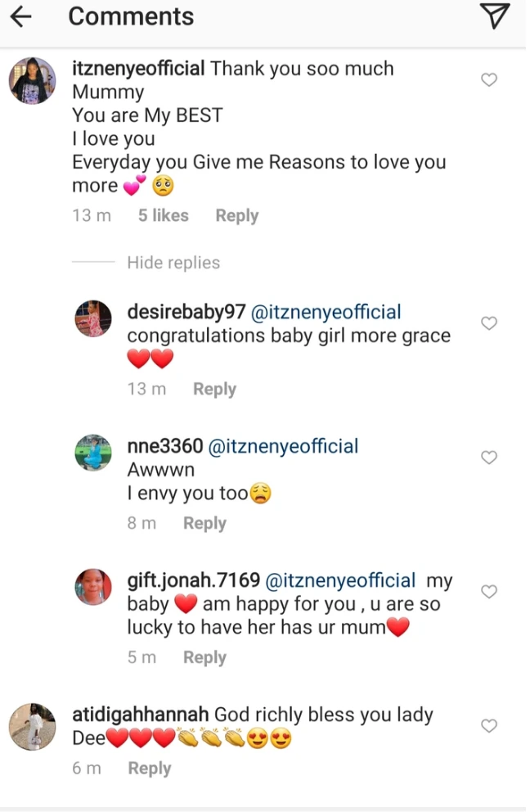The width and height of the screenshot is (530, 812).
Task: Reply to nne3360's comment
Action: tap(204, 523)
